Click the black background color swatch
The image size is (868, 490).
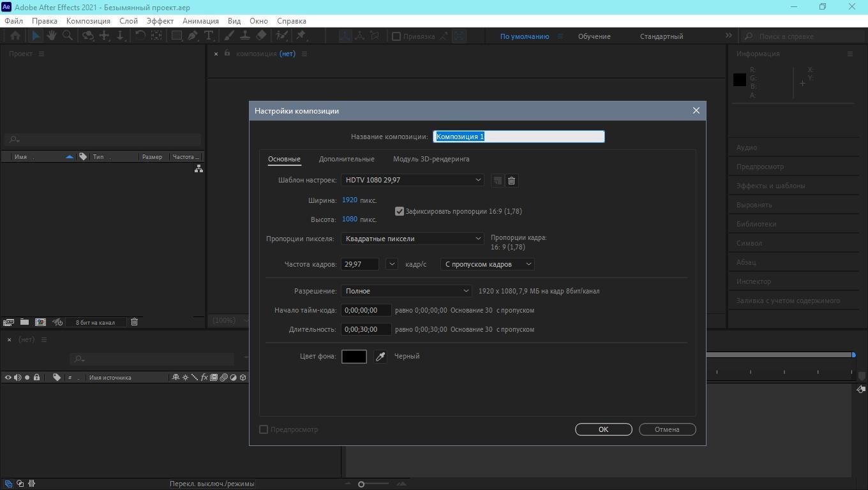pyautogui.click(x=354, y=357)
